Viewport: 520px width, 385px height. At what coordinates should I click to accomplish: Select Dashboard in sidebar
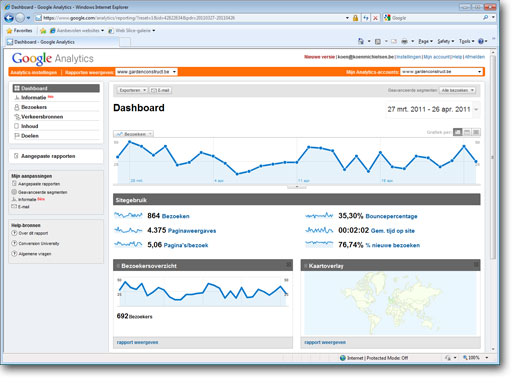click(56, 88)
